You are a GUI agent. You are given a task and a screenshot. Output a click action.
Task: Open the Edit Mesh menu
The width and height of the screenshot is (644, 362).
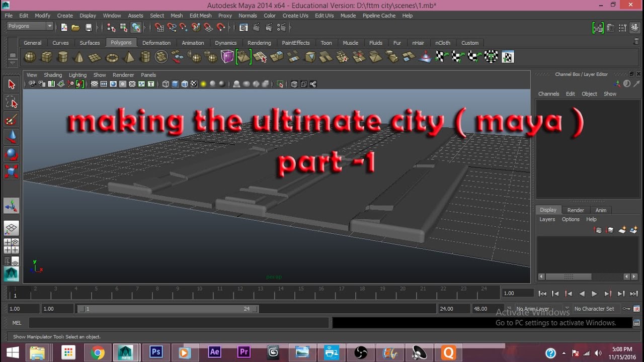point(201,16)
